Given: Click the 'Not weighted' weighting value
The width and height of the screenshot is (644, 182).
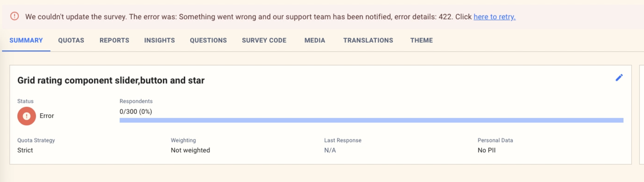Looking at the screenshot, I should 190,150.
